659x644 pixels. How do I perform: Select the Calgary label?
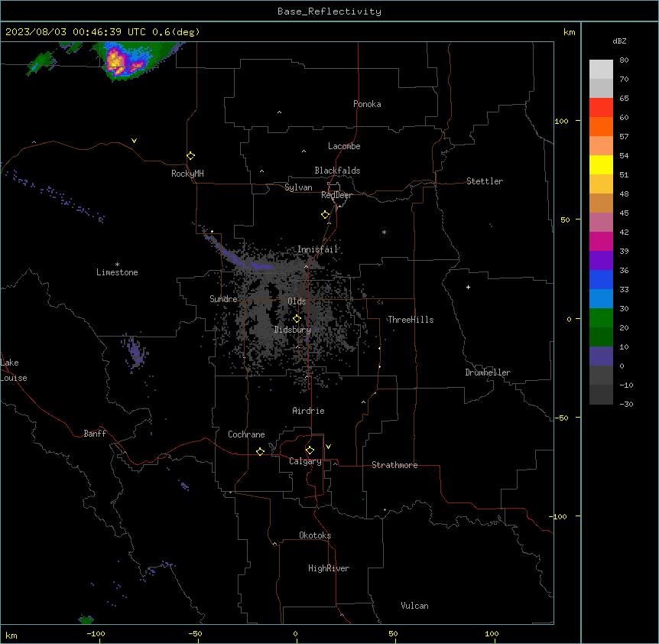click(x=305, y=461)
